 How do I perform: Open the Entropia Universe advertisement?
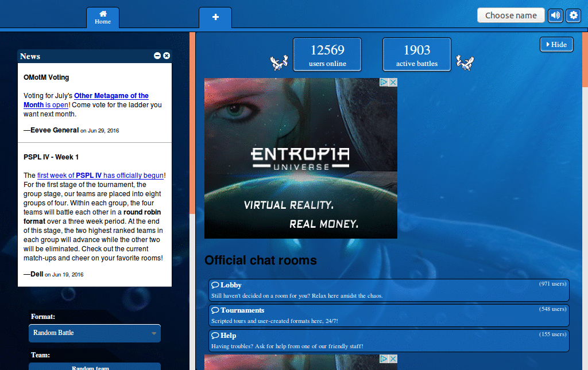(301, 158)
